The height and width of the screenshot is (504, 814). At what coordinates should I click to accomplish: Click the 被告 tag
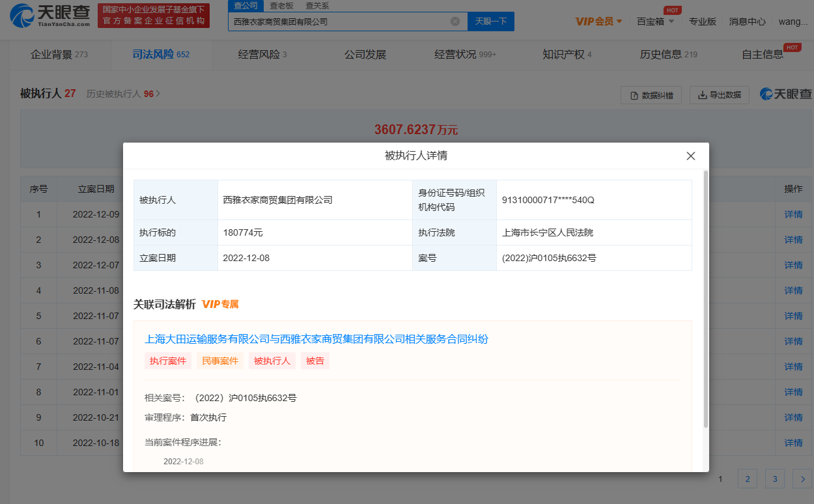[315, 361]
